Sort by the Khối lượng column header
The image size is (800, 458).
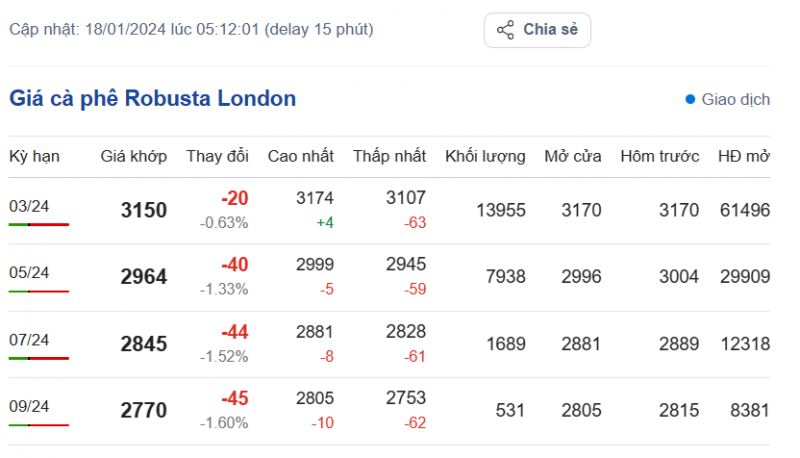click(485, 156)
